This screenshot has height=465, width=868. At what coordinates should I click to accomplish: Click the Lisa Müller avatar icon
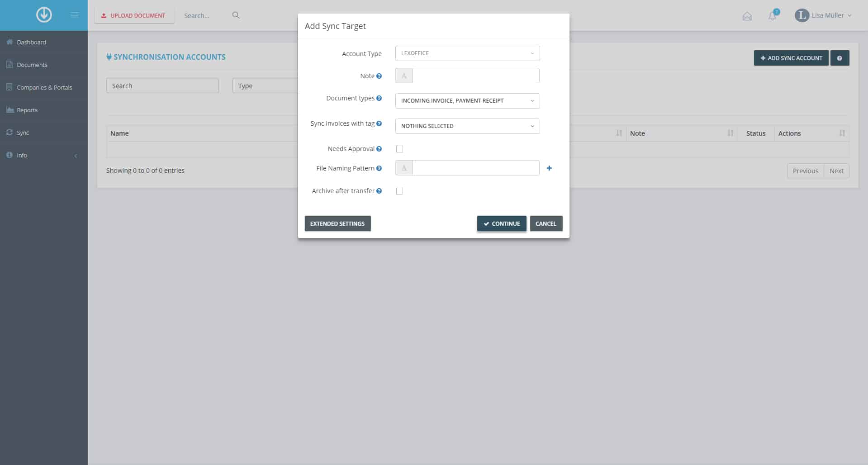[x=802, y=15]
